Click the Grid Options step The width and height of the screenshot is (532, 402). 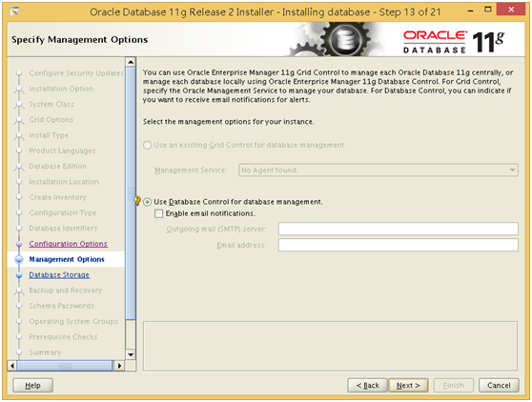tap(51, 120)
